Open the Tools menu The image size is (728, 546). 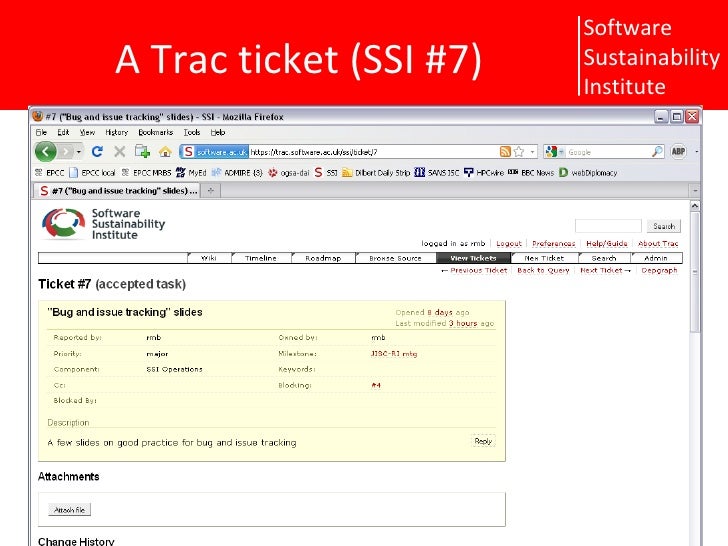point(192,132)
